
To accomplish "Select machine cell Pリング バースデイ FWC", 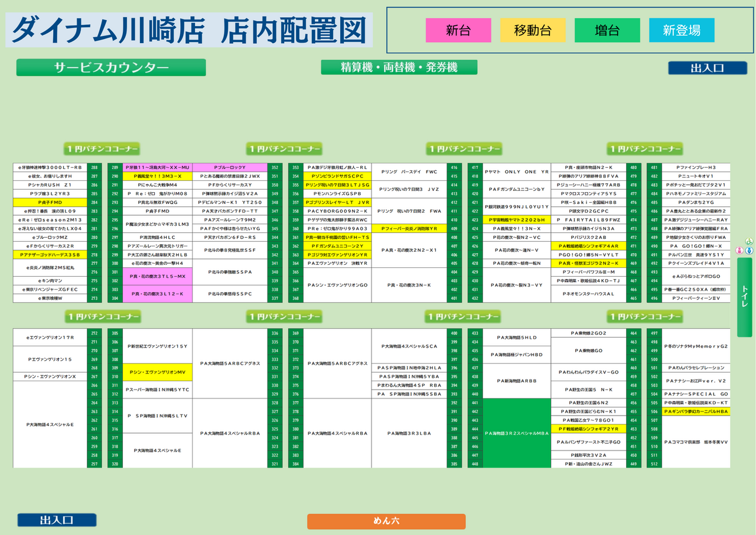I will (x=409, y=172).
